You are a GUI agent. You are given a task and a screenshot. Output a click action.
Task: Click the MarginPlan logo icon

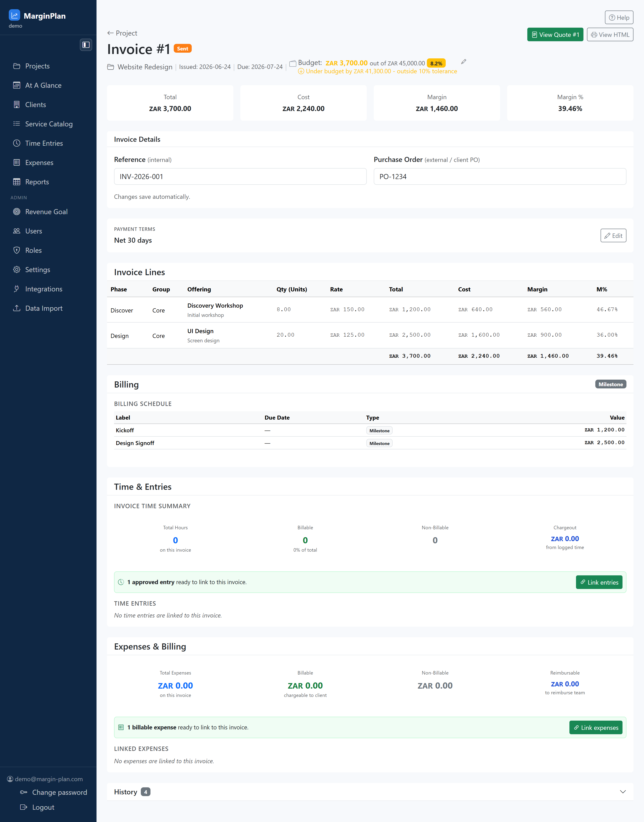14,15
